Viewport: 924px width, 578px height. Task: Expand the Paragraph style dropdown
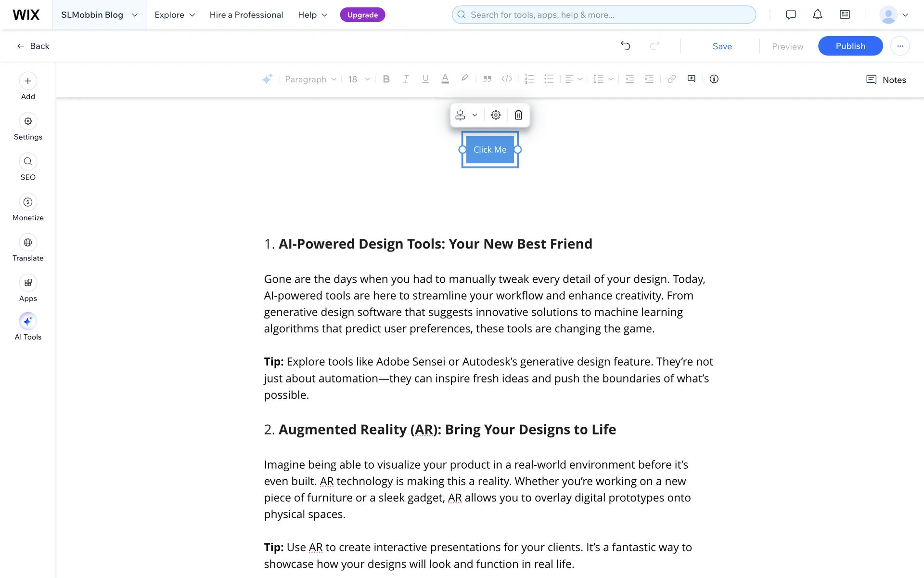(x=310, y=79)
